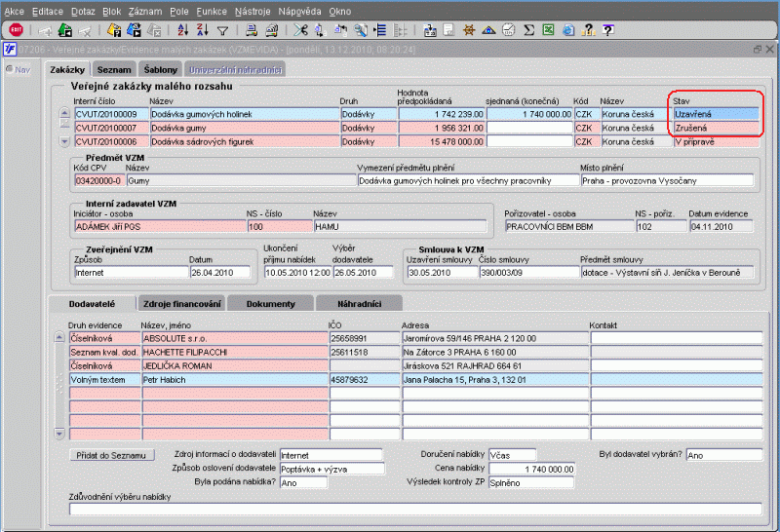Image resolution: width=780 pixels, height=532 pixels.
Task: Click the Sigma sum icon
Action: pyautogui.click(x=529, y=30)
